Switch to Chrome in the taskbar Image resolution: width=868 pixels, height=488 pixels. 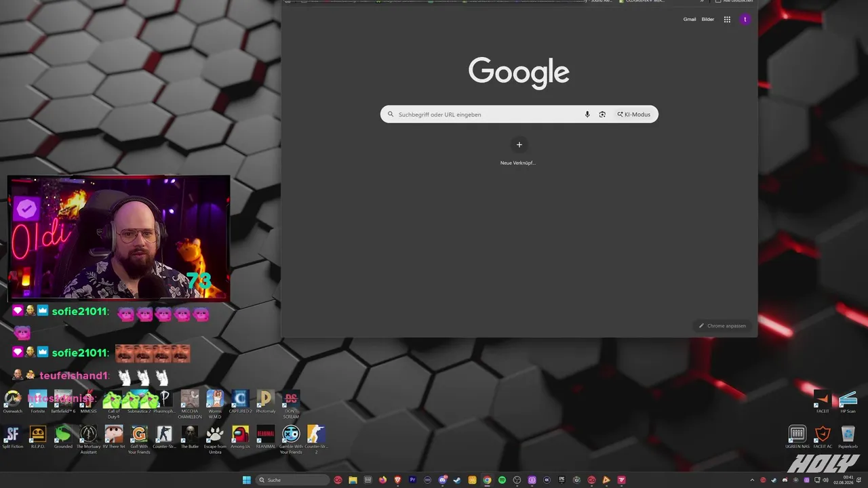pyautogui.click(x=487, y=481)
